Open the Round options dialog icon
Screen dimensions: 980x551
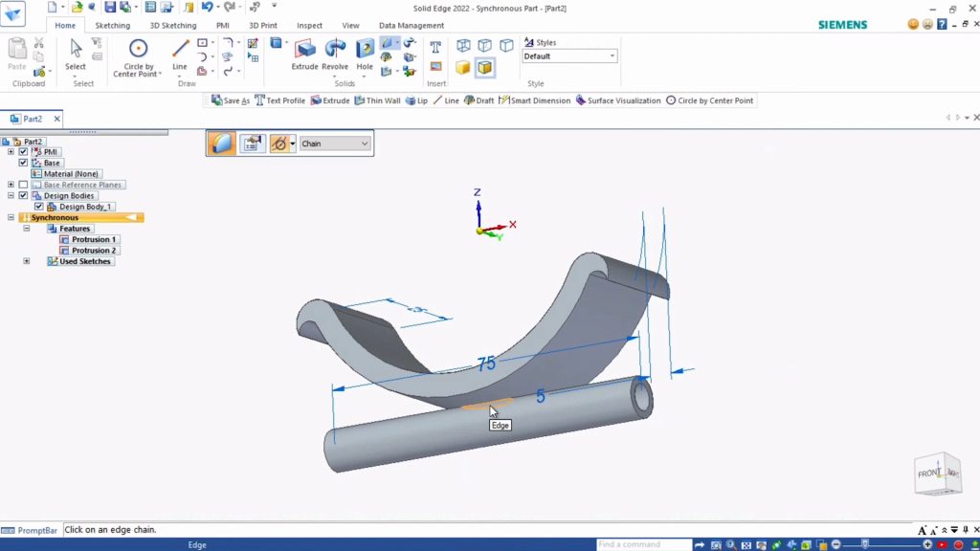(x=253, y=143)
